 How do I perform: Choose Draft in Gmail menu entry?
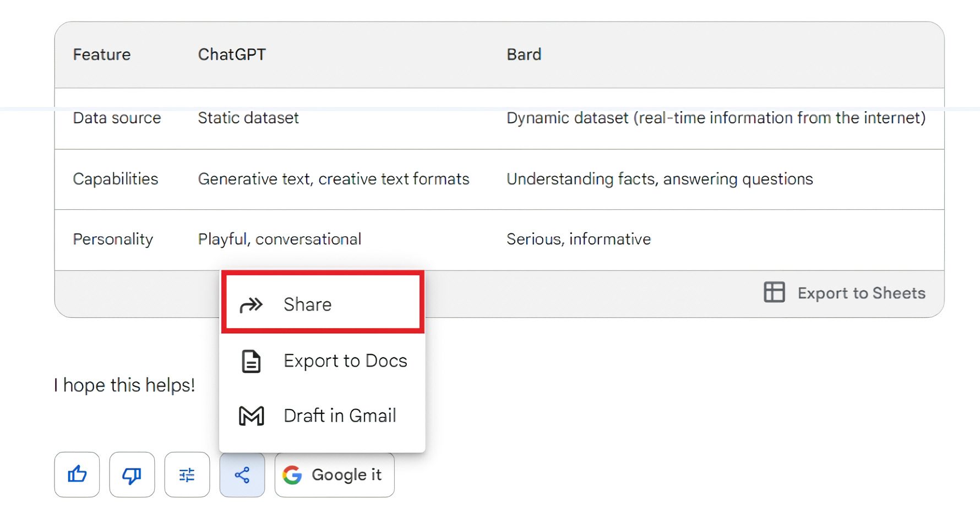pyautogui.click(x=323, y=416)
